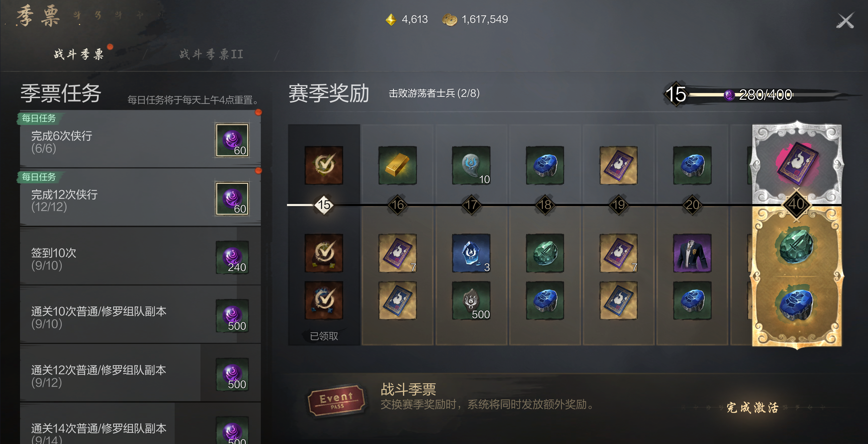The image size is (868, 444).
Task: Claim the 60-point reward for 完成12次侠行
Action: point(232,199)
